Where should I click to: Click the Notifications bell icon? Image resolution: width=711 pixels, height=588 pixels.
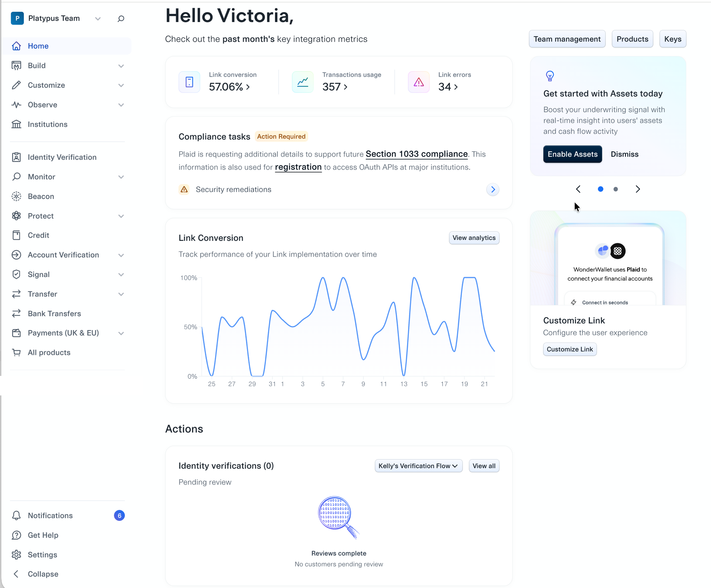(x=16, y=516)
